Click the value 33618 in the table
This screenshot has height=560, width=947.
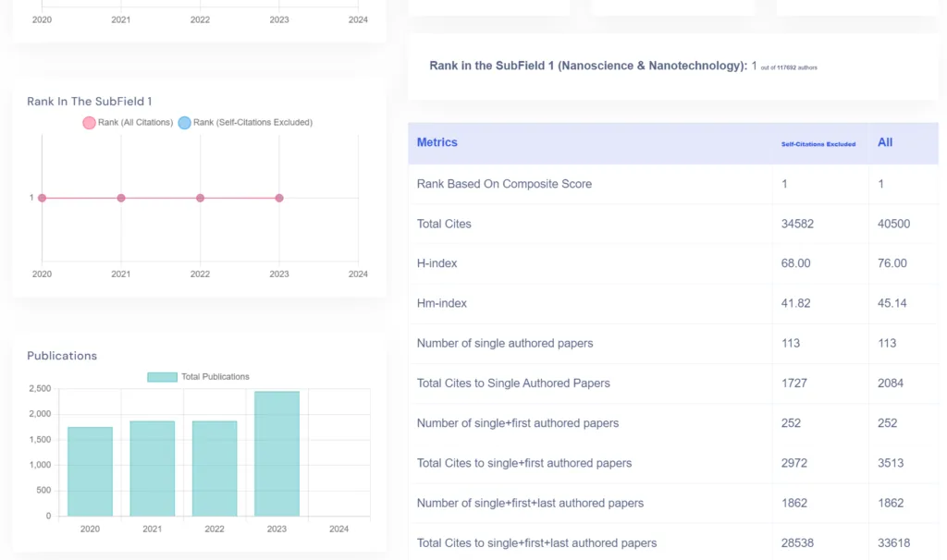[x=894, y=542]
